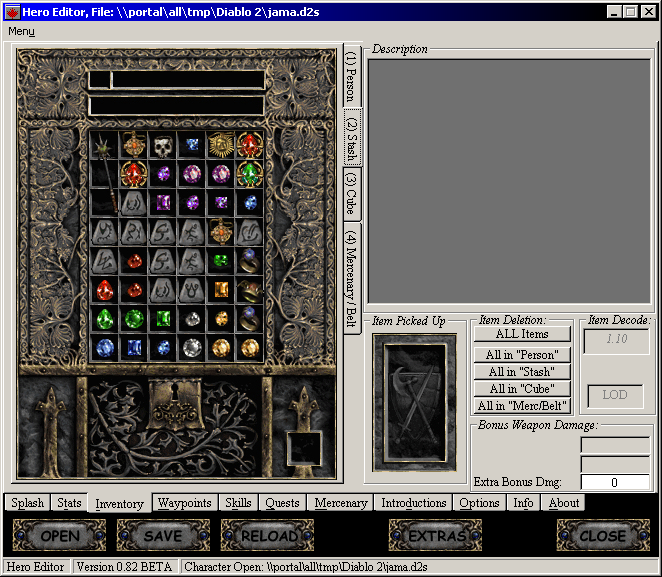This screenshot has height=577, width=662.
Task: Pick up the skull item
Action: 163,145
